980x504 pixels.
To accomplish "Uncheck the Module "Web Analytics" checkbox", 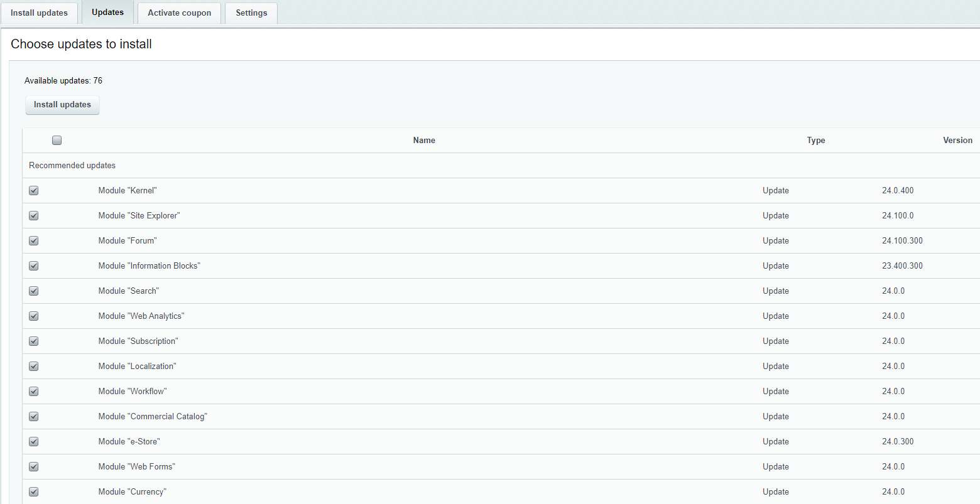I will [34, 316].
